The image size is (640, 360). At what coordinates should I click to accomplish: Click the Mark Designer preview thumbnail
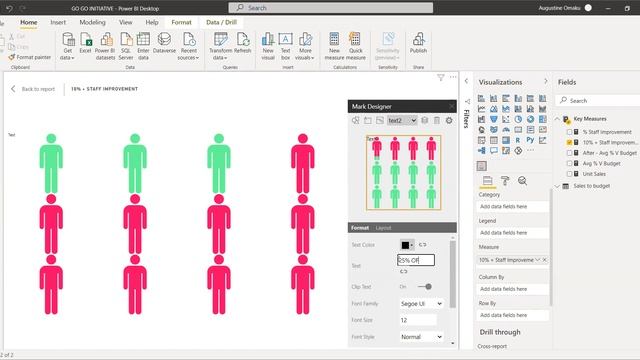coord(403,173)
